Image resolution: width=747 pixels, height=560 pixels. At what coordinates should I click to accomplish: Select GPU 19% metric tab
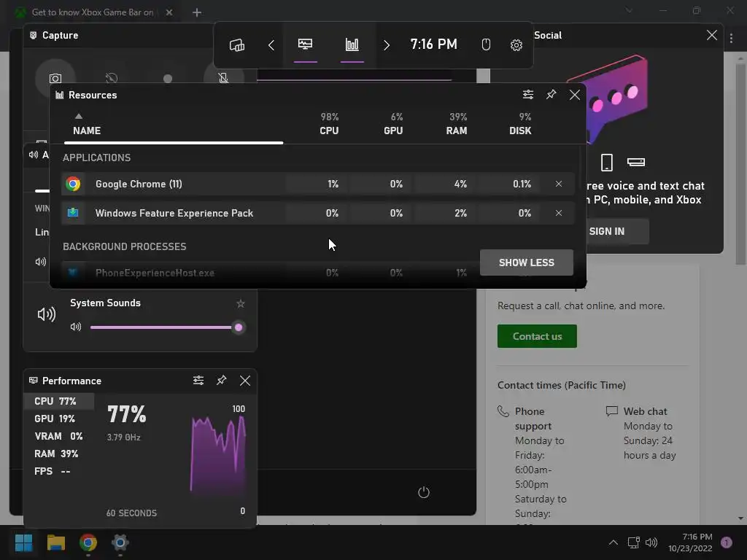click(59, 419)
